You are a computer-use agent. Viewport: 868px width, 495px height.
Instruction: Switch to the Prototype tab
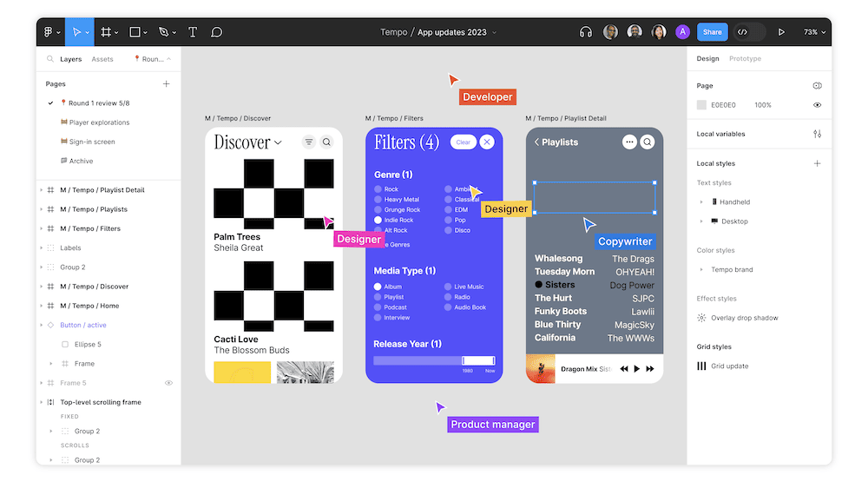pos(745,58)
